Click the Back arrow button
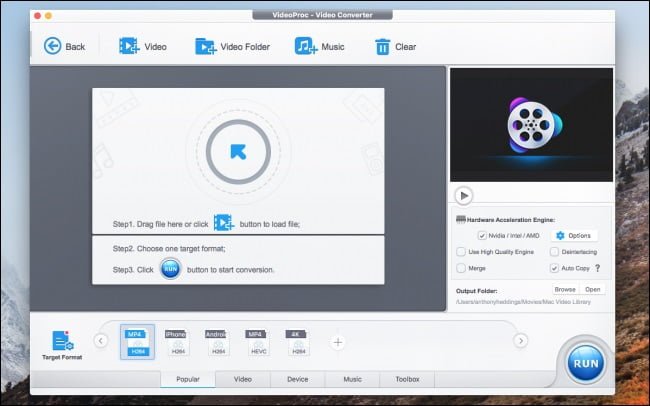Viewport: 650px width, 406px height. coord(52,46)
